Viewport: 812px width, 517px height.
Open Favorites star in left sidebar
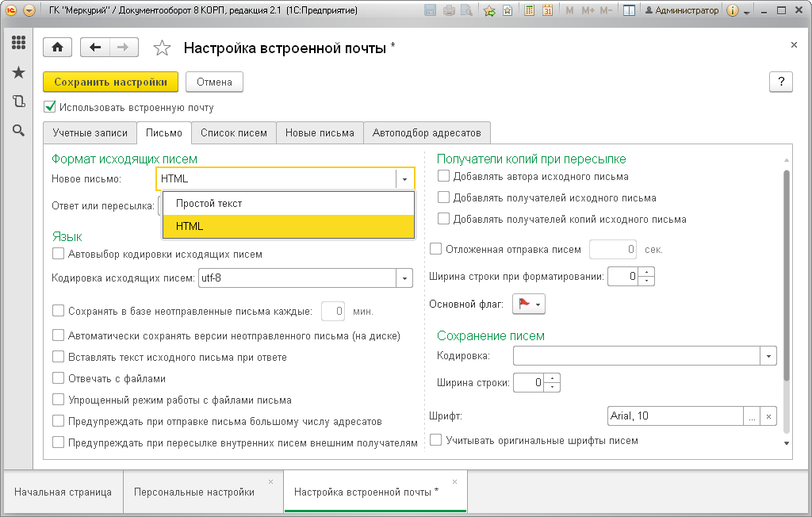tap(19, 72)
